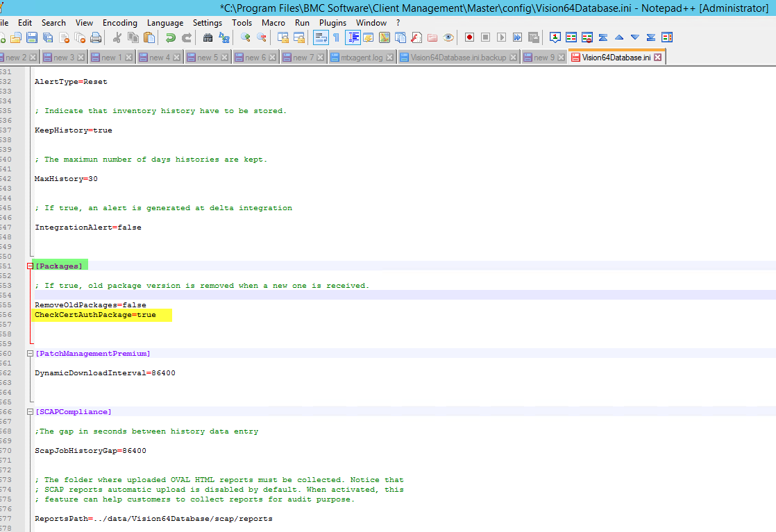This screenshot has height=532, width=776.
Task: Cut the selection with the scissors icon
Action: click(117, 37)
